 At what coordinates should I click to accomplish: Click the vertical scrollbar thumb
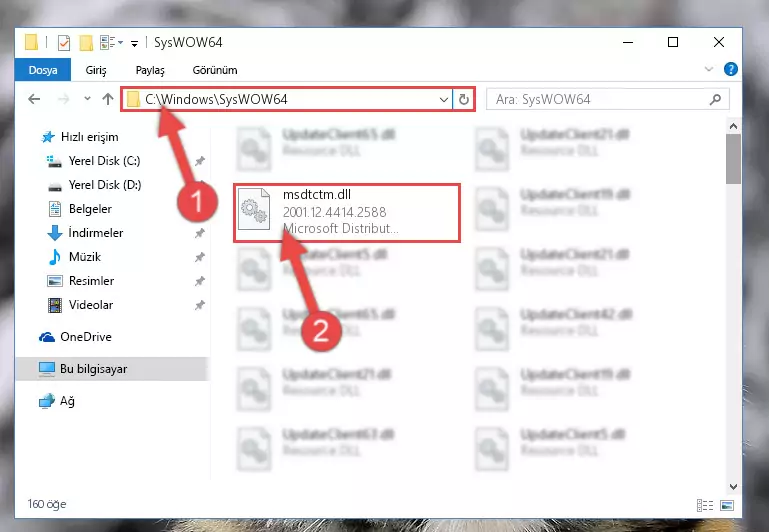733,159
